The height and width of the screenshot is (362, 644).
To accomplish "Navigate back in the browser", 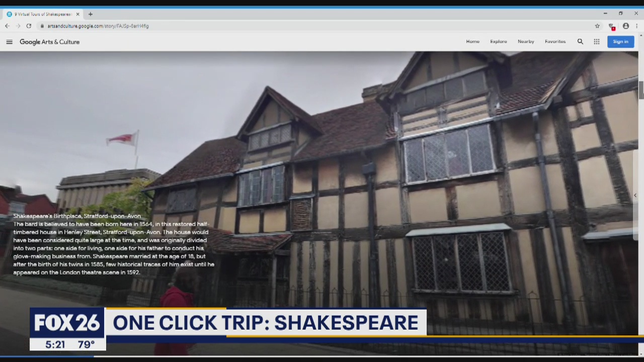I will 7,26.
